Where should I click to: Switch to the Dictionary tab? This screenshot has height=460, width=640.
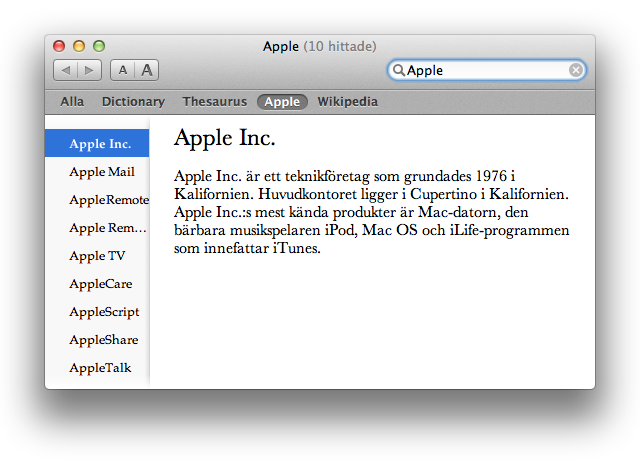click(133, 102)
